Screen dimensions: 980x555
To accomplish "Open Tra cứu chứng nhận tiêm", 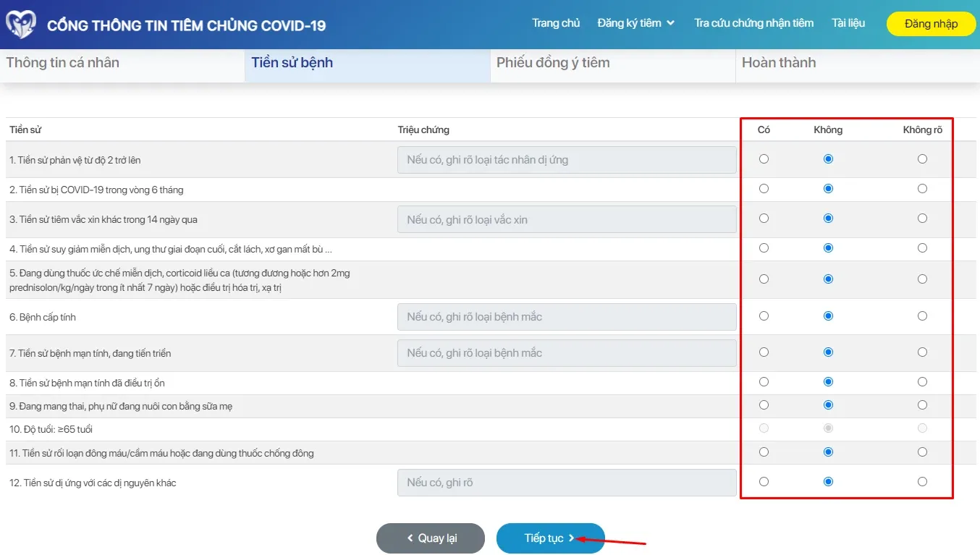I will (753, 23).
